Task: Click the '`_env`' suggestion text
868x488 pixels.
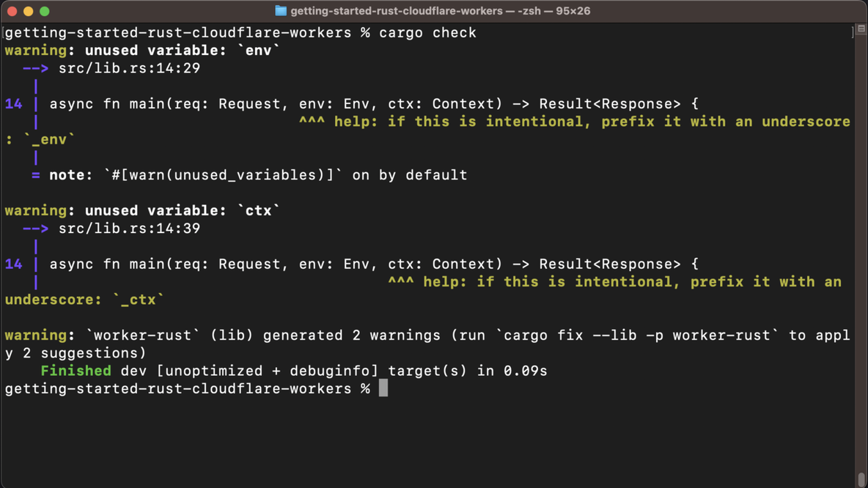Action: (x=48, y=140)
